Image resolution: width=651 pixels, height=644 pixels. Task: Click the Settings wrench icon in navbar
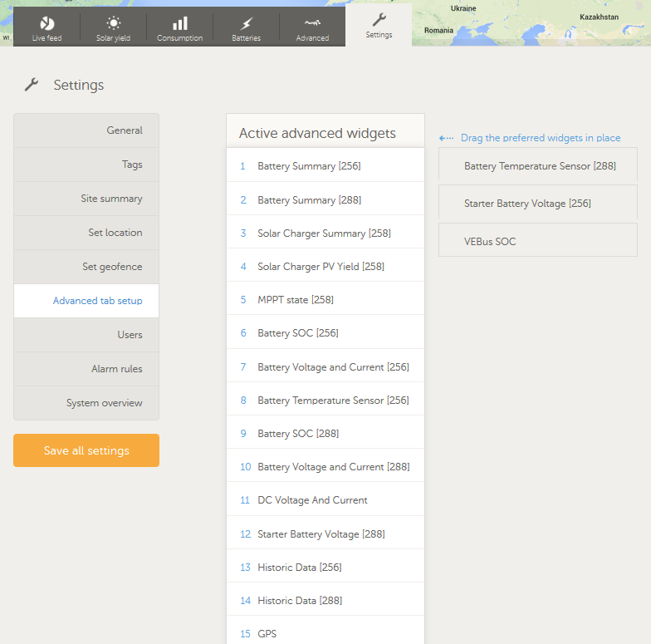pyautogui.click(x=379, y=19)
